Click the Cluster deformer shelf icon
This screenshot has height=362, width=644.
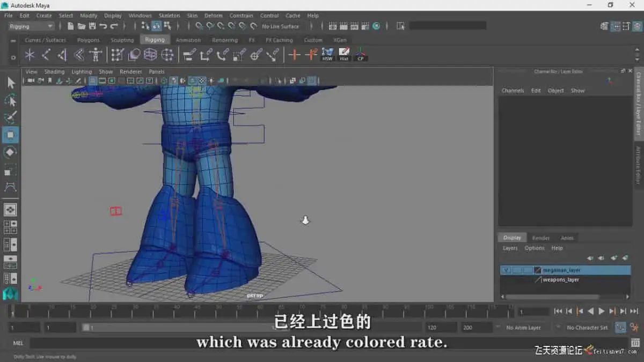click(167, 54)
